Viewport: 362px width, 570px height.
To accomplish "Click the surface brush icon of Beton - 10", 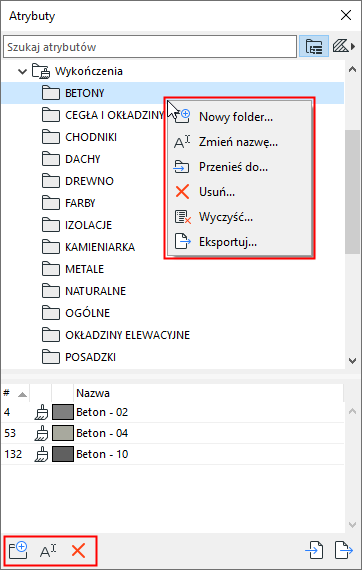I will coord(41,454).
